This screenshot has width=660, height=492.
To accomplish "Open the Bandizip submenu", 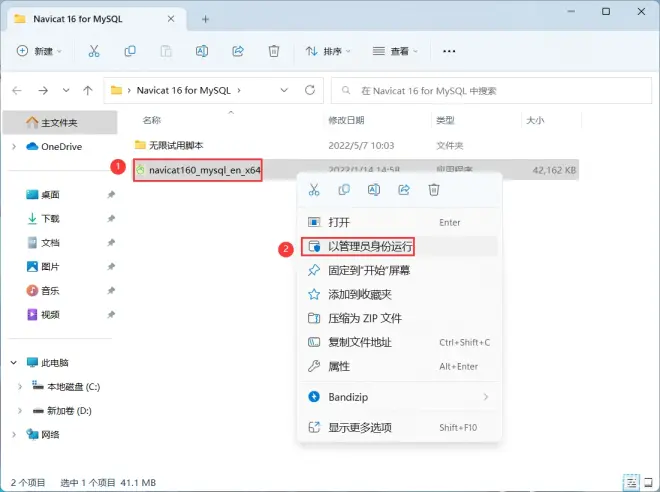I will coord(399,397).
